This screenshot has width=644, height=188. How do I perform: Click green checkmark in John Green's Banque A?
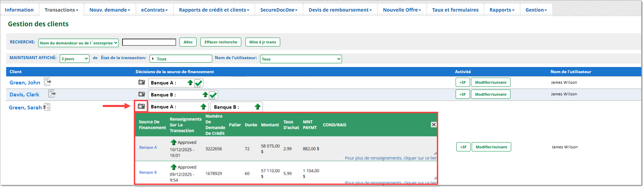tap(198, 83)
